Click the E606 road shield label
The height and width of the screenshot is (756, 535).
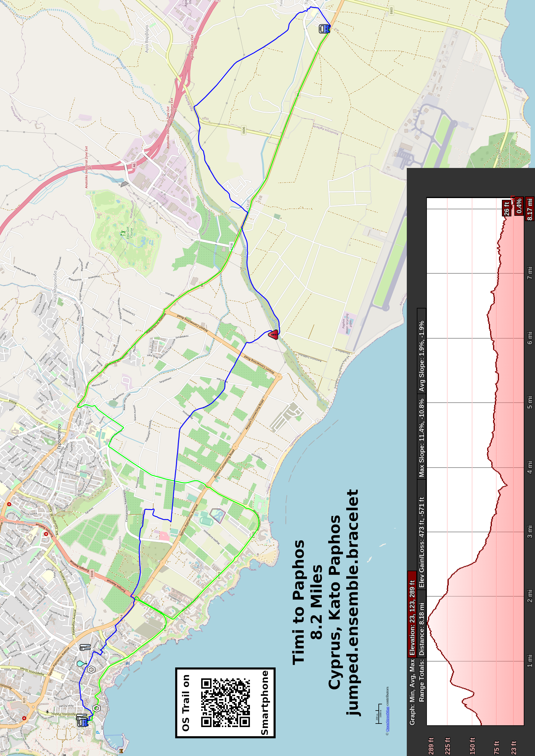(x=244, y=130)
